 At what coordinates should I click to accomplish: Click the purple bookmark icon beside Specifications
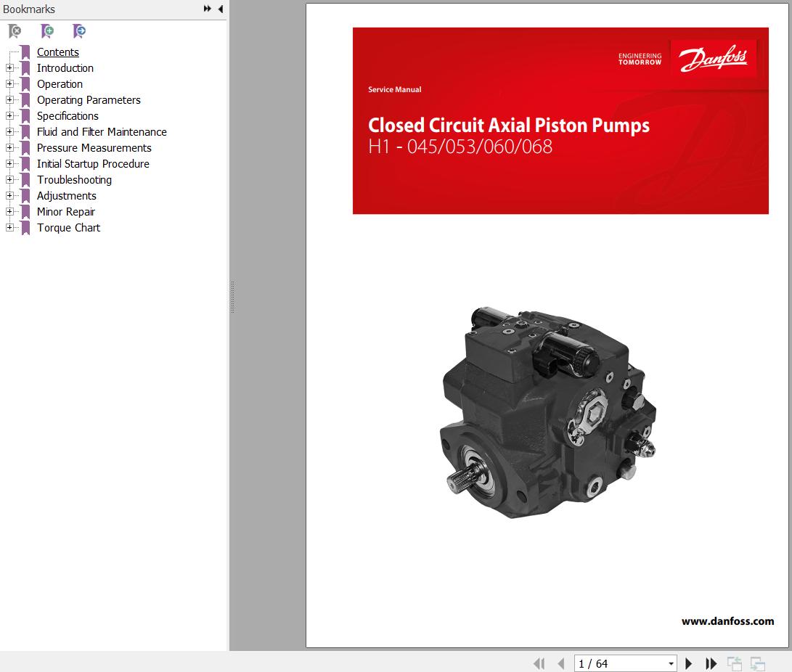click(x=25, y=116)
